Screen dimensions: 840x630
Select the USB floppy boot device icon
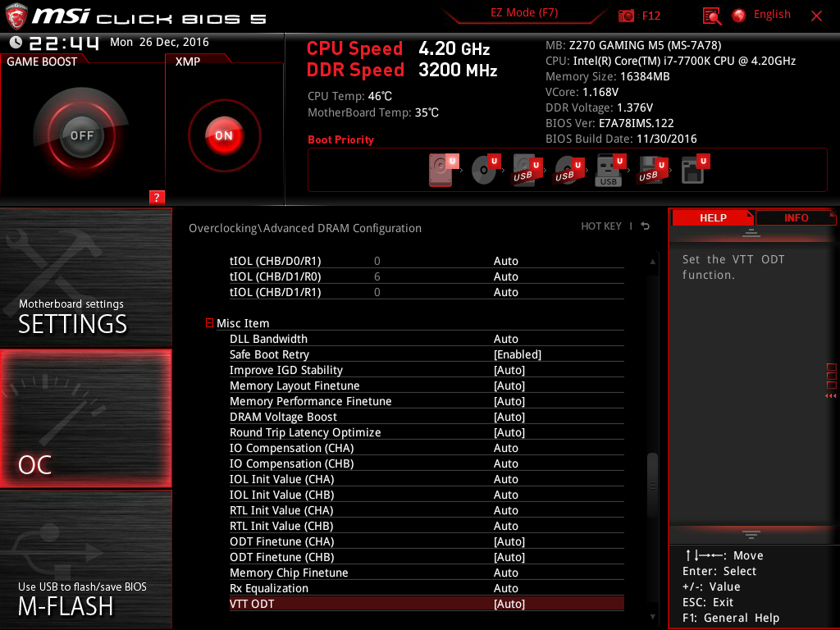652,171
